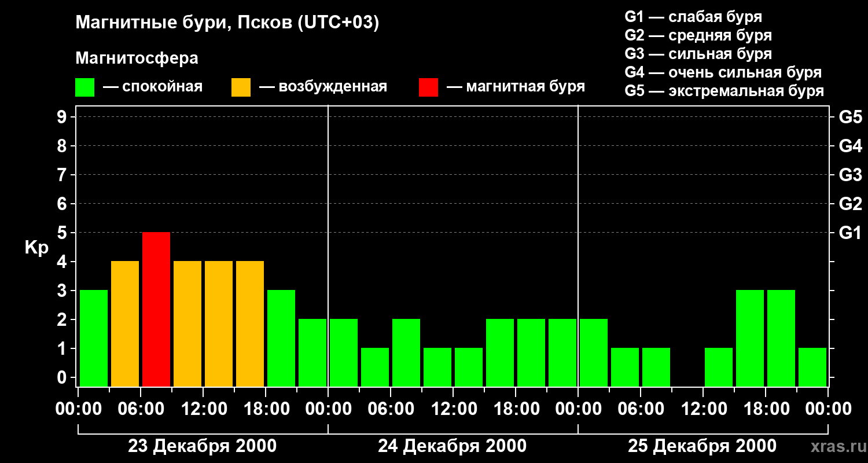Click the '06:00' time label under 25 December
The image size is (868, 463).
click(641, 409)
